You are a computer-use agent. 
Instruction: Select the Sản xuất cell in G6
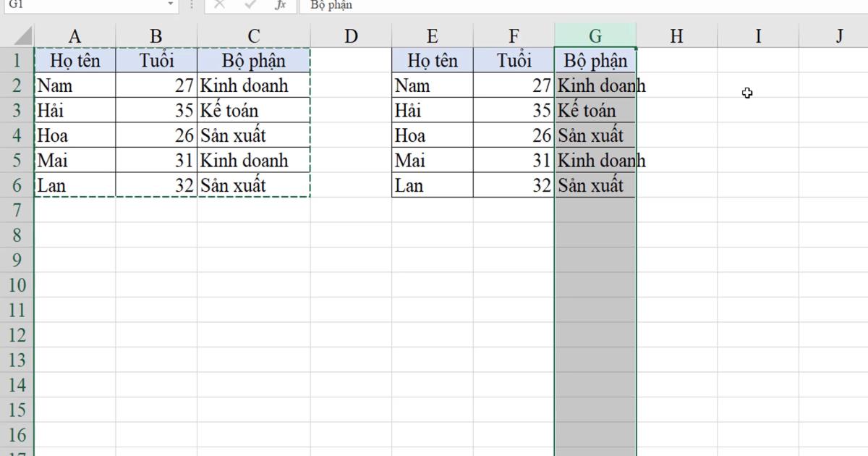tap(595, 185)
